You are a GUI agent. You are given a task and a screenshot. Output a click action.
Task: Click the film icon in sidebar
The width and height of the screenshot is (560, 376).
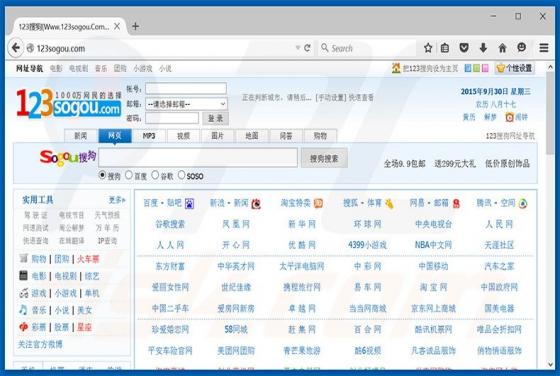tap(24, 275)
